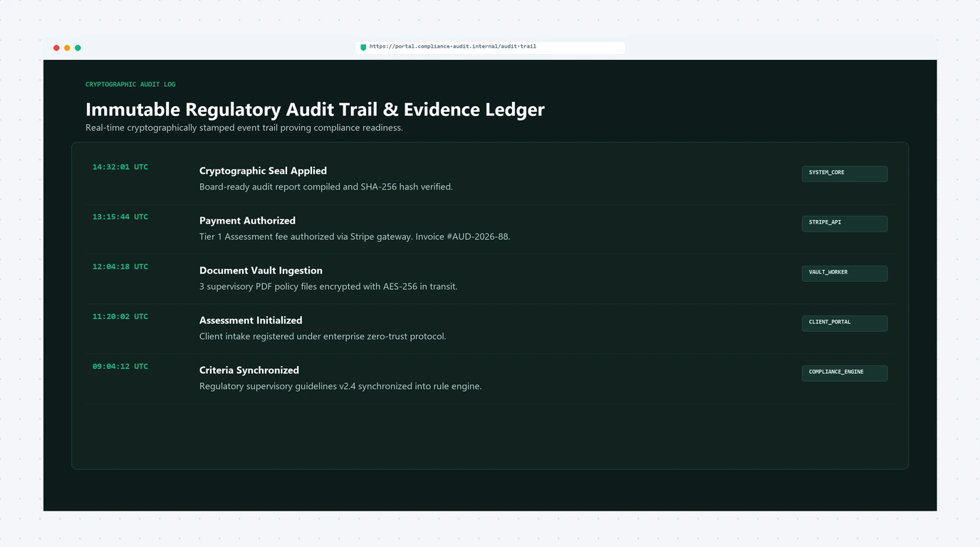Viewport: 980px width, 547px height.
Task: Click the CRYPTOGRAPHIC AUDIT LOG label
Action: 130,85
